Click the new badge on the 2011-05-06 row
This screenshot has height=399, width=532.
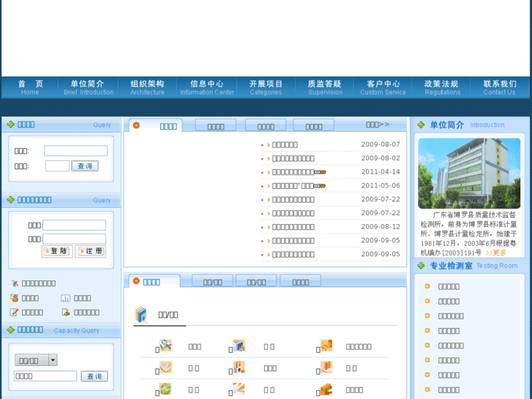320,186
